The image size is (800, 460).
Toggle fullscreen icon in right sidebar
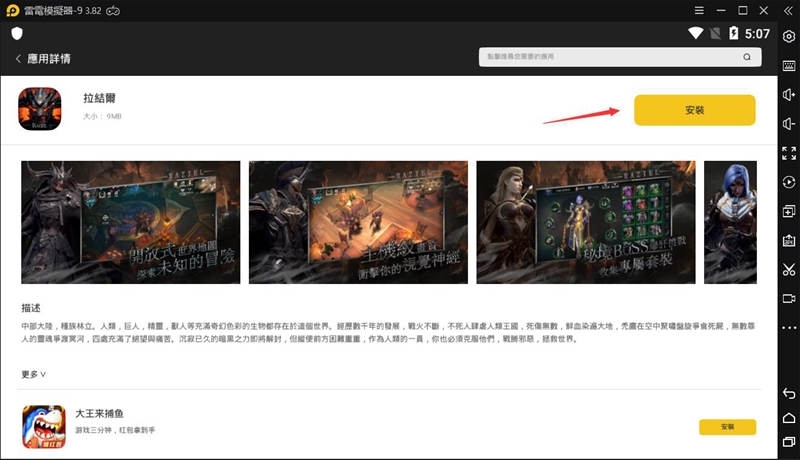pos(789,153)
